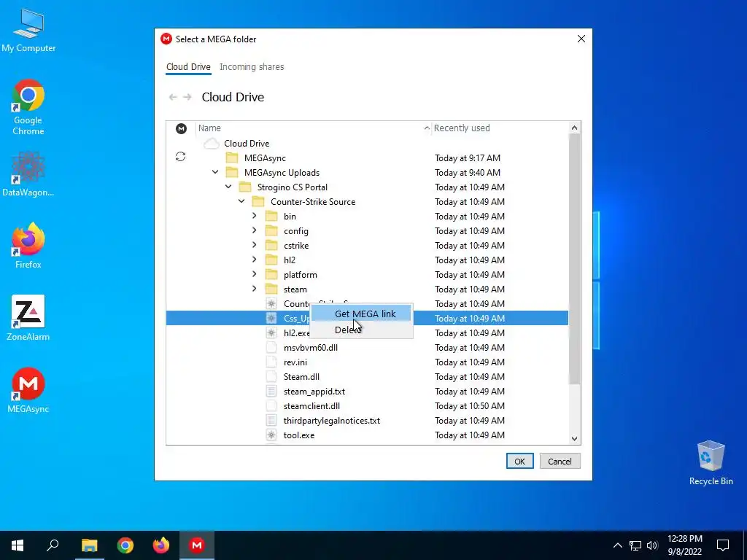This screenshot has height=560, width=747.
Task: Open the notification center icon
Action: click(x=723, y=545)
